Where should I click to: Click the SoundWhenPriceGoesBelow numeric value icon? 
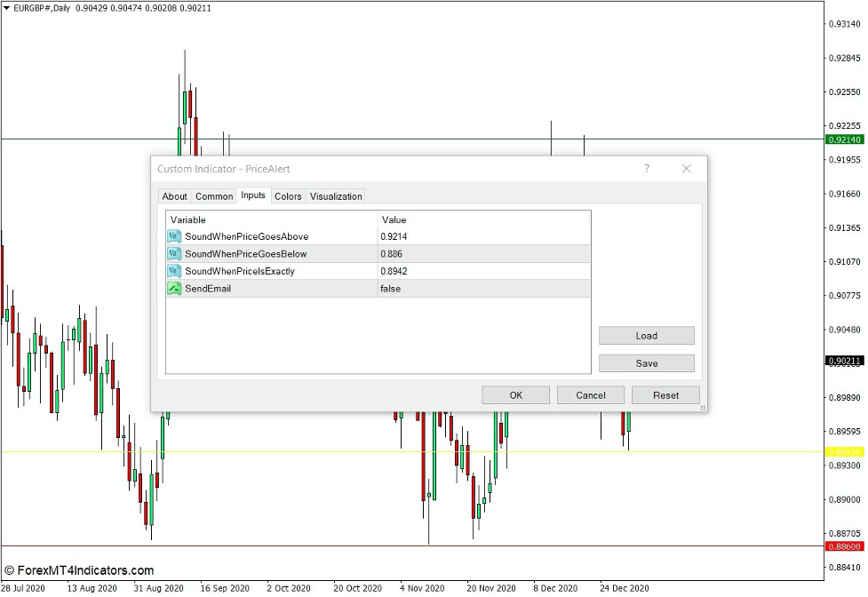[174, 253]
